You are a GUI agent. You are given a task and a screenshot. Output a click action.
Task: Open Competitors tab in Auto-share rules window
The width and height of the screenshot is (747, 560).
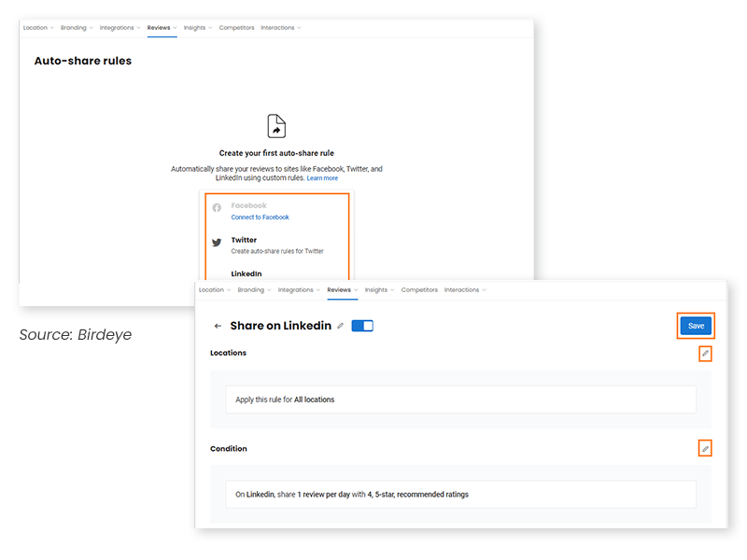(237, 28)
